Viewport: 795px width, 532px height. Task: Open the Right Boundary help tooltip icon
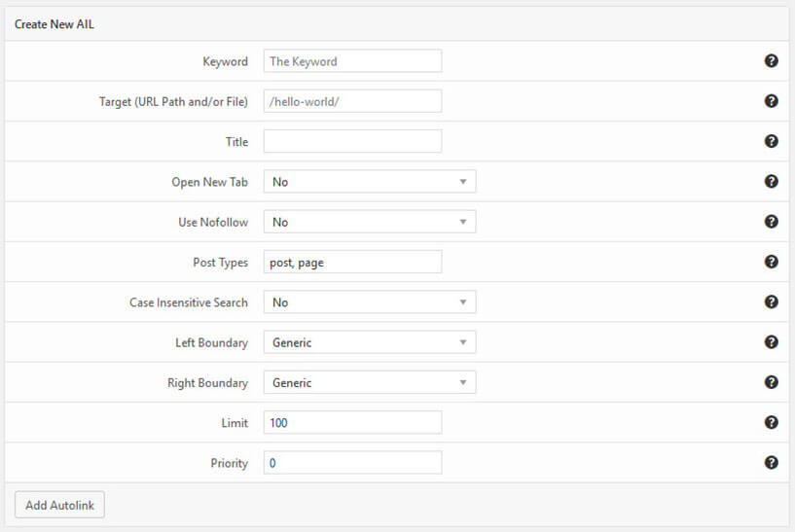click(x=771, y=382)
